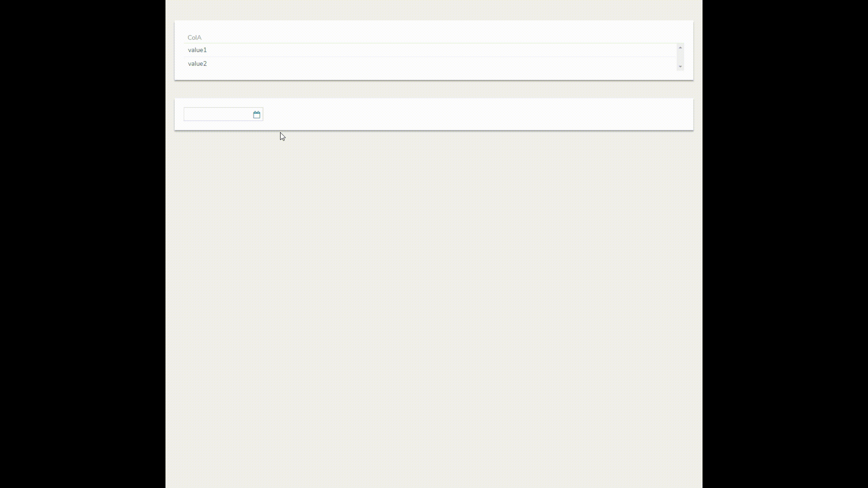Screen dimensions: 868x488
Task: Open the calendar date picker icon
Action: (x=256, y=115)
